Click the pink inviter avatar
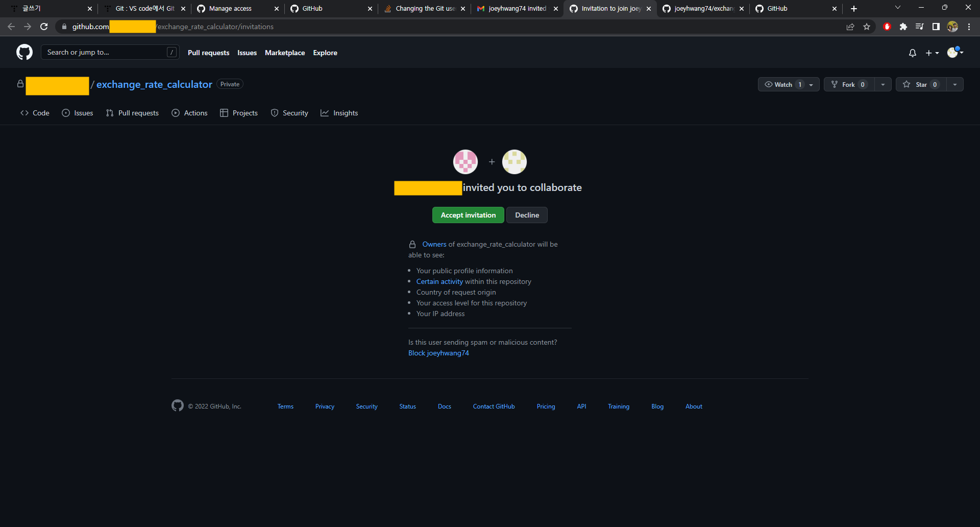Viewport: 980px width, 527px height. coord(465,162)
